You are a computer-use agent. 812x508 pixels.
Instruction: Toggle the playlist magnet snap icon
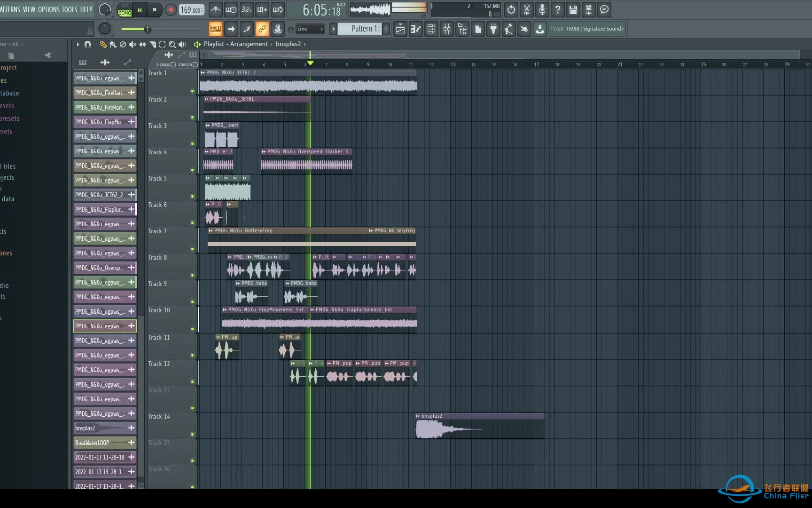(x=87, y=44)
